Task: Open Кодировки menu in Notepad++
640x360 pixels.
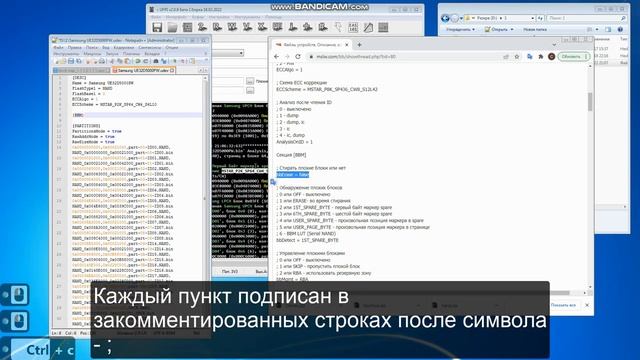Action: coord(124,47)
